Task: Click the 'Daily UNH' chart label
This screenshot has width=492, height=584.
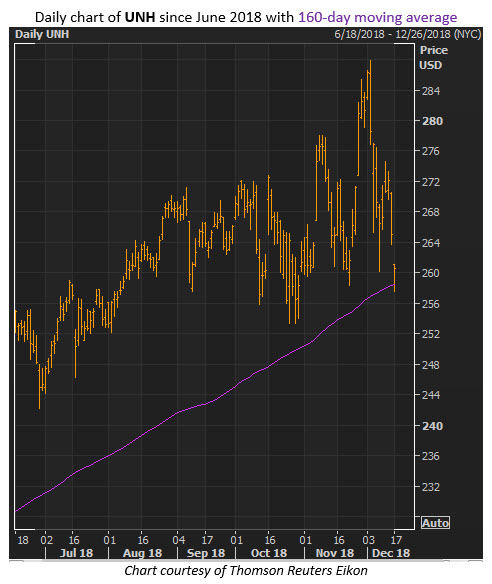Action: [42, 34]
